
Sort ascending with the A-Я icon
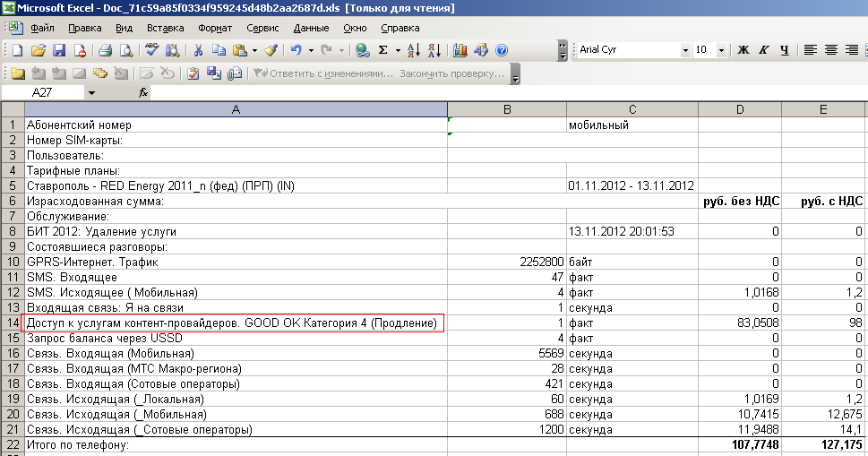tap(414, 50)
